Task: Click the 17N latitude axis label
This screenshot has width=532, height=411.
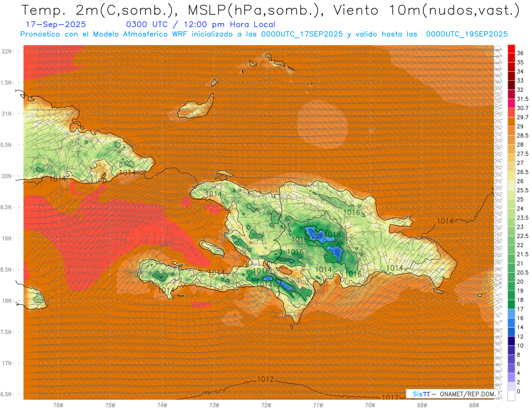Action: click(8, 363)
